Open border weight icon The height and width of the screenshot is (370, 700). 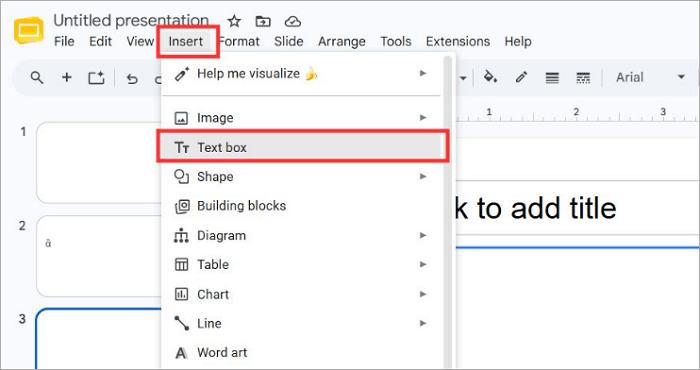tap(552, 78)
